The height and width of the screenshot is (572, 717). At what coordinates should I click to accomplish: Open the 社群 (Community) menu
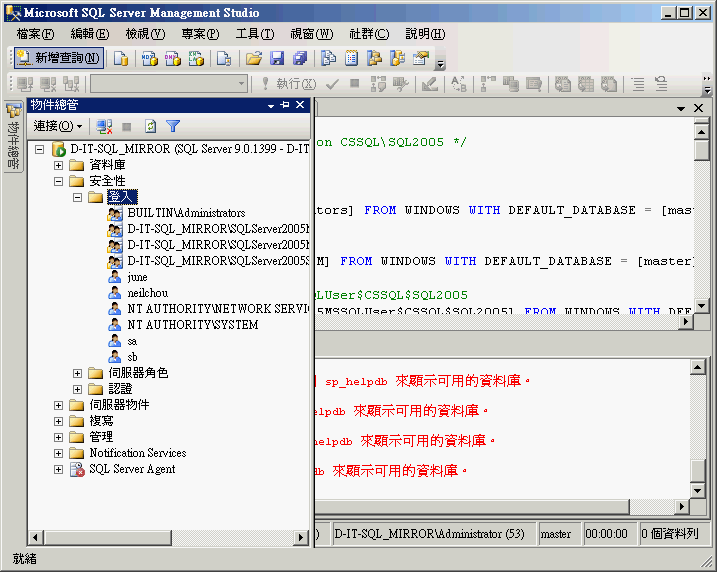(369, 34)
